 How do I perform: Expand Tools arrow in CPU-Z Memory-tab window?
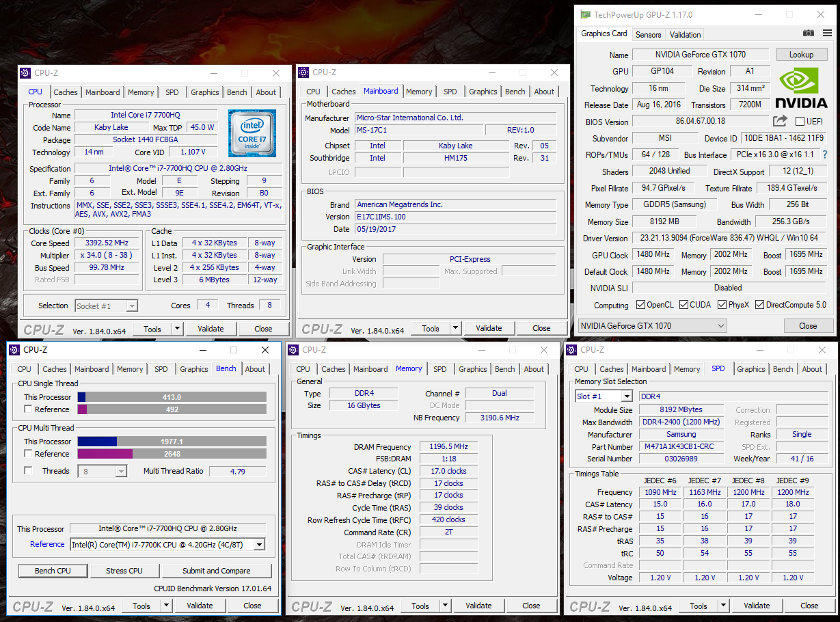tap(444, 606)
